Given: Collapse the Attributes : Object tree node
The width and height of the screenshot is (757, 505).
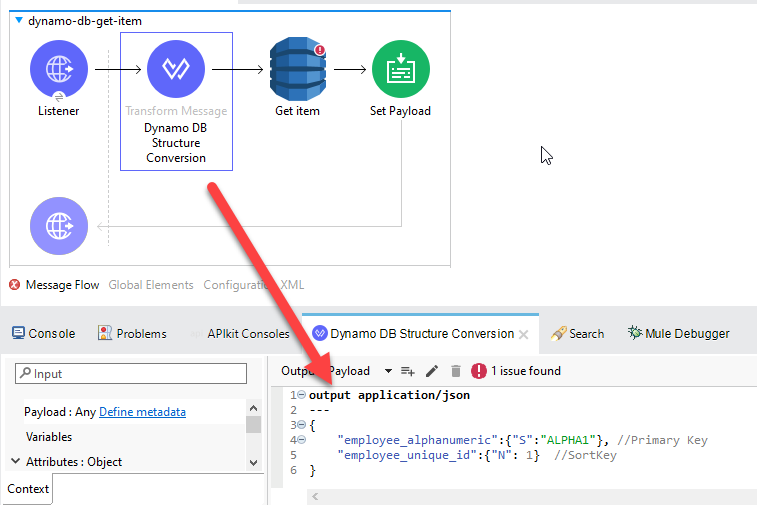Looking at the screenshot, I should [x=16, y=462].
